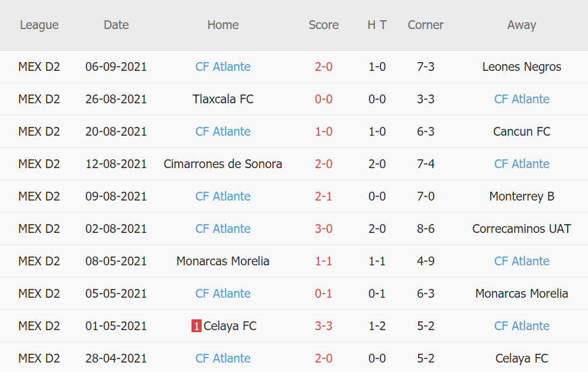This screenshot has height=372, width=588.
Task: Select Monterrey B away team
Action: click(x=521, y=196)
